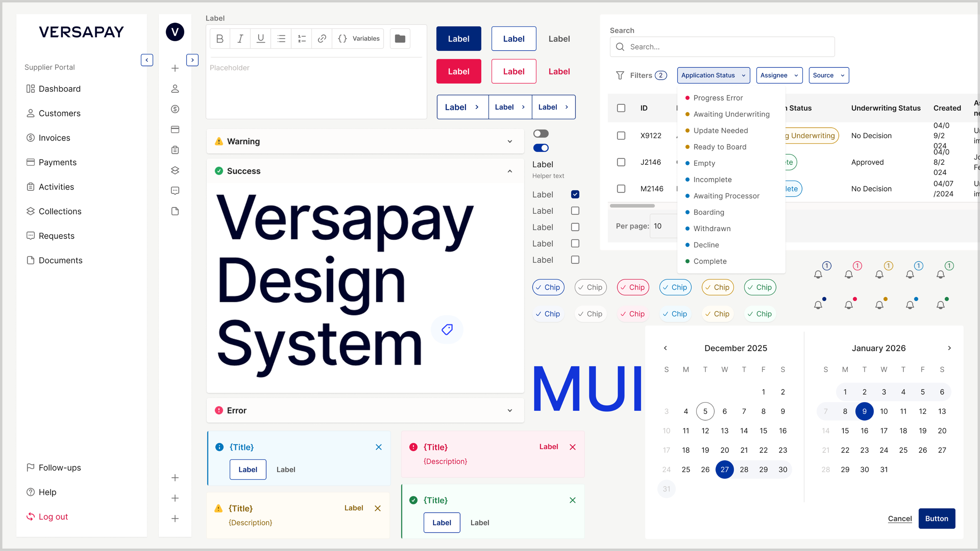Select Awaiting Underwriting status option
Image resolution: width=980 pixels, height=551 pixels.
(x=731, y=114)
